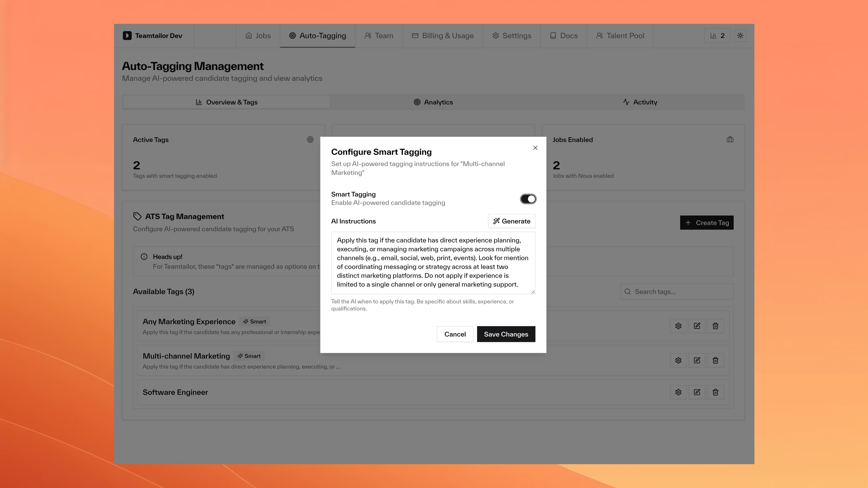Click the Teamtailor Dev logo icon
The image size is (868, 488).
tap(127, 35)
